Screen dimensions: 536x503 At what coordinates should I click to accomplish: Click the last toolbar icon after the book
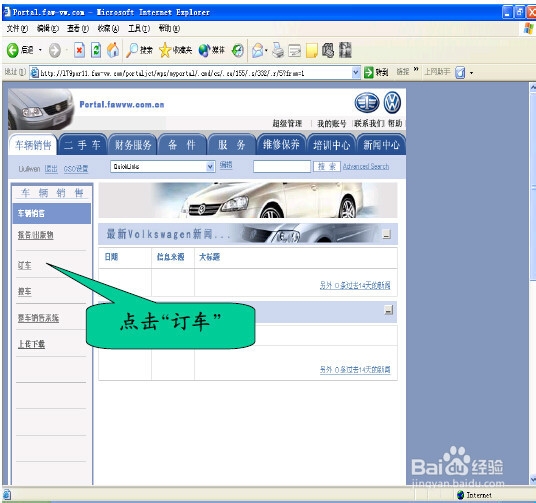point(345,50)
